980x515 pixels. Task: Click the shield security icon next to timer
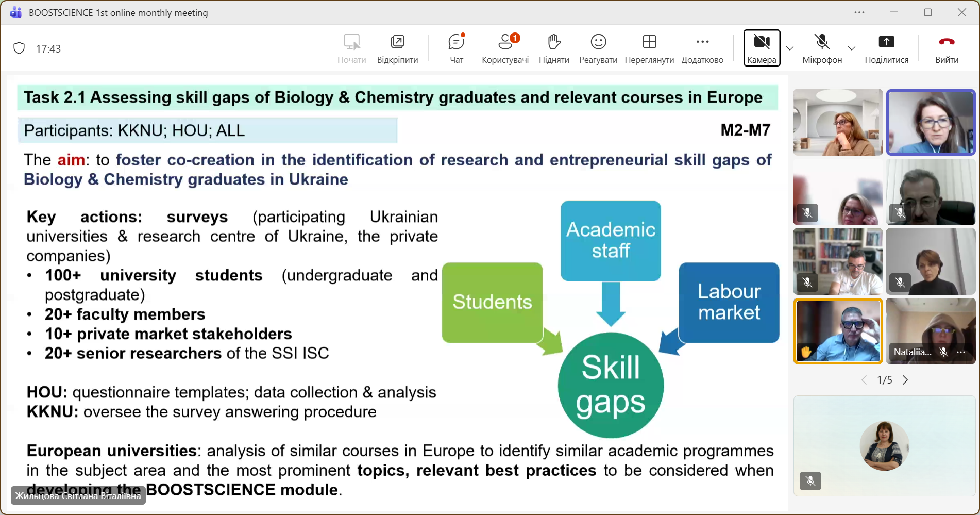click(19, 48)
